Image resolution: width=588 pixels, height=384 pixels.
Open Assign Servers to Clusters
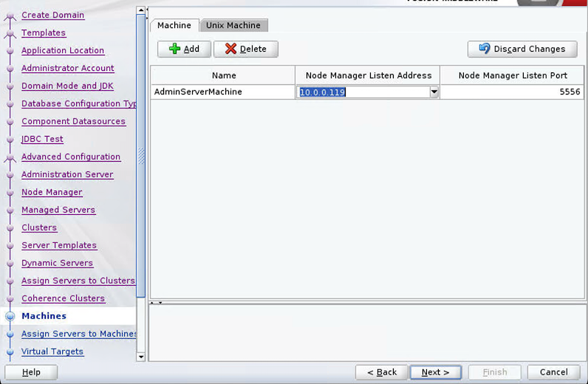(78, 281)
